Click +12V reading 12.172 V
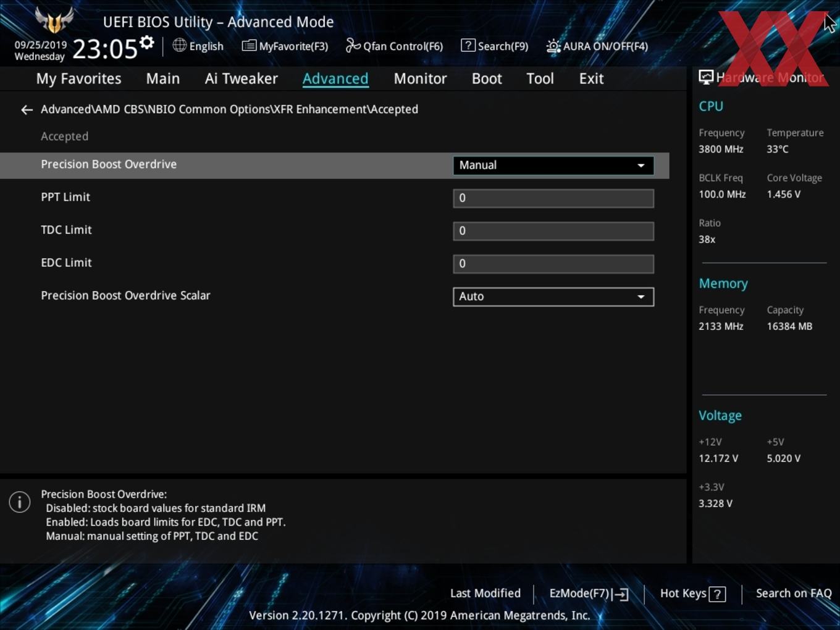Screen dimensions: 840x630 point(718,459)
